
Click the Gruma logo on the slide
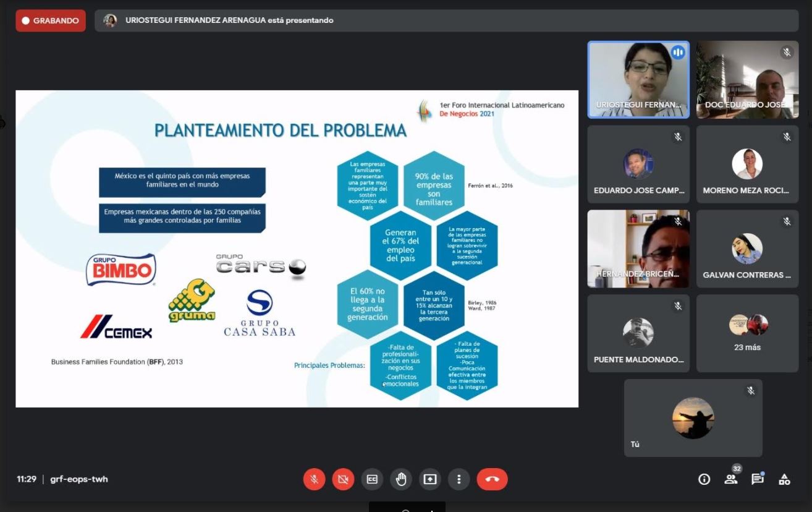(x=192, y=301)
